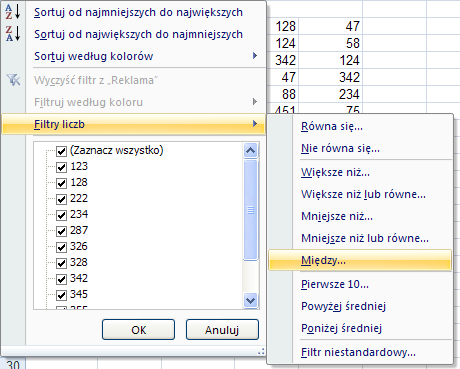Click row header 30
460x369 pixels.
pyautogui.click(x=13, y=364)
